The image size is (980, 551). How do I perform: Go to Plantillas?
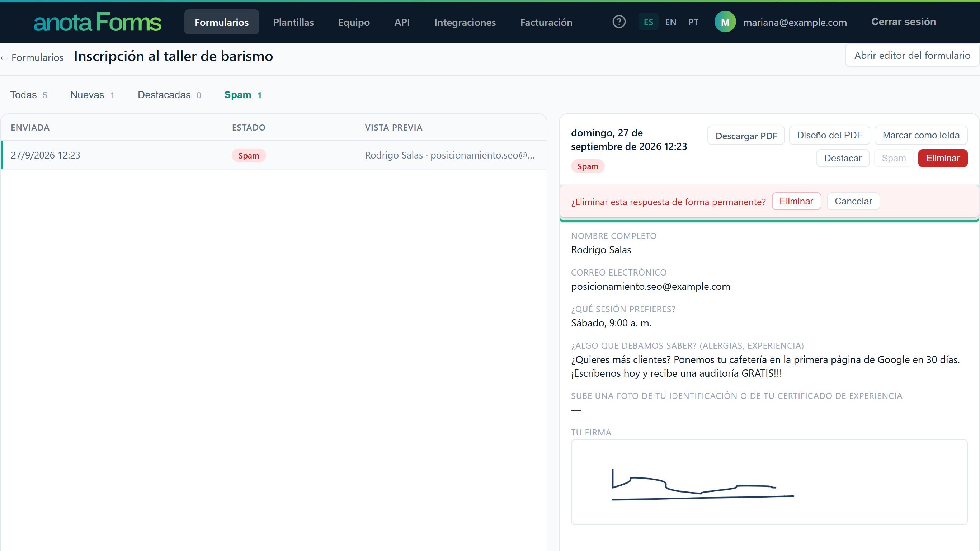293,22
